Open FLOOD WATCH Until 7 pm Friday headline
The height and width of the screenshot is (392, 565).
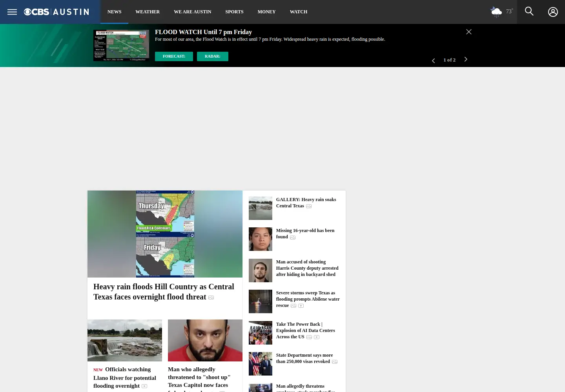pyautogui.click(x=203, y=32)
